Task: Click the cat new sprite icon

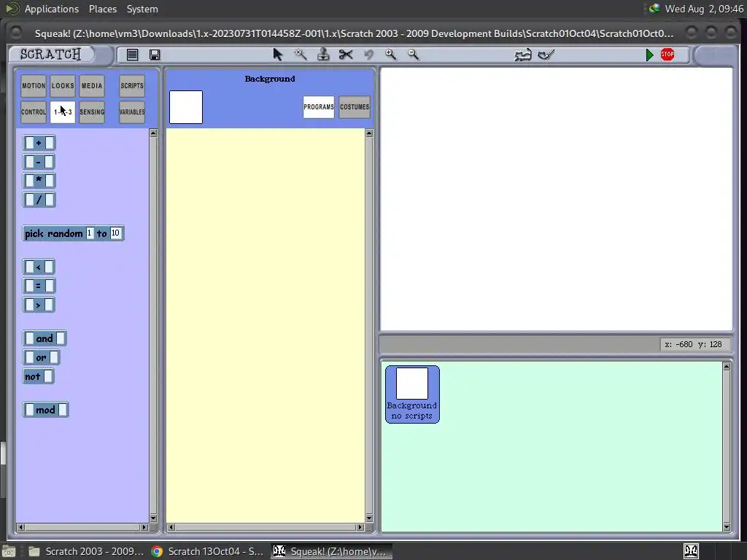Action: [x=523, y=55]
